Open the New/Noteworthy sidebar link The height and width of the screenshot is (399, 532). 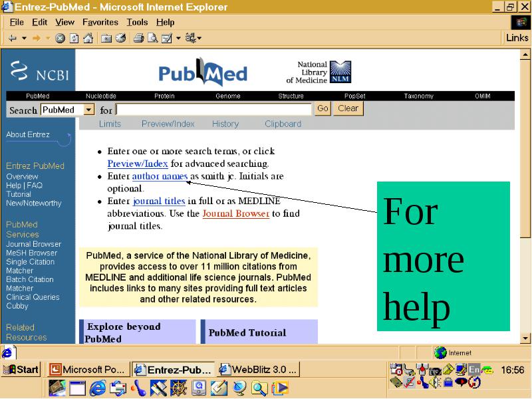point(34,203)
